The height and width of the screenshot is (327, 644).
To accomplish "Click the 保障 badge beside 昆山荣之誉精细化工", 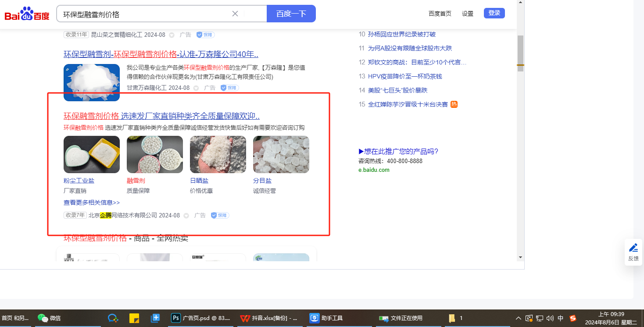I will (205, 35).
